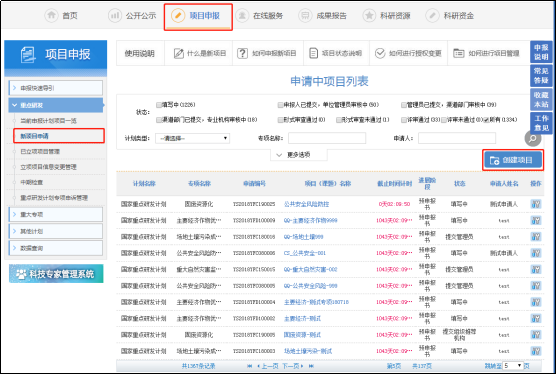
Task: Open the 跳转至 page number dropdown
Action: 513,366
